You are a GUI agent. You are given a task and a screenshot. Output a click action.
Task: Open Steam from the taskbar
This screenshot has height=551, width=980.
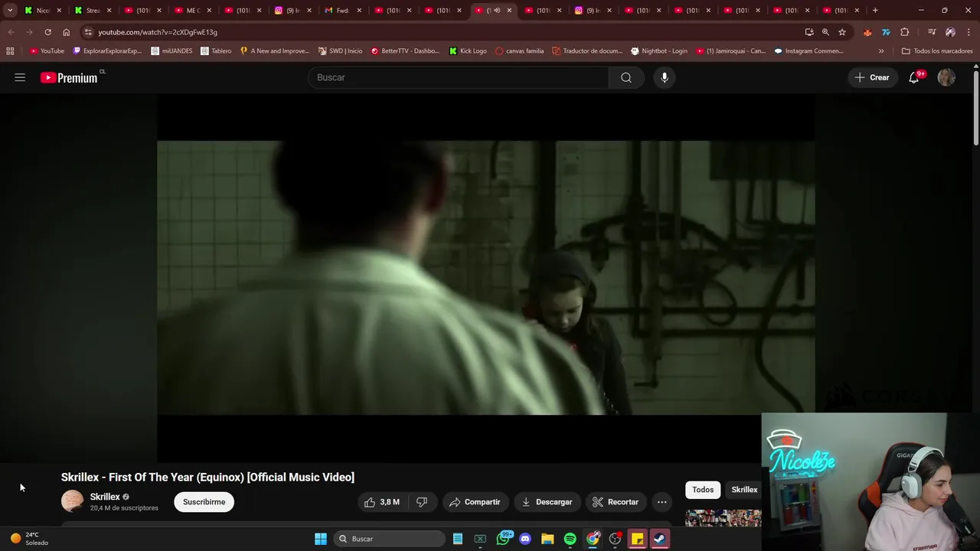pos(659,539)
